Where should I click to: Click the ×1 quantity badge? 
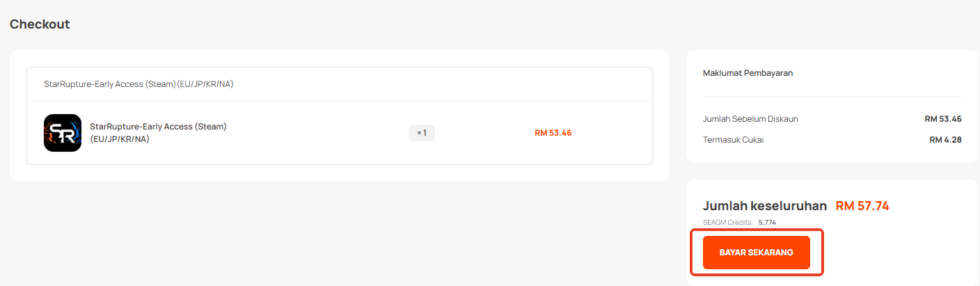[421, 133]
